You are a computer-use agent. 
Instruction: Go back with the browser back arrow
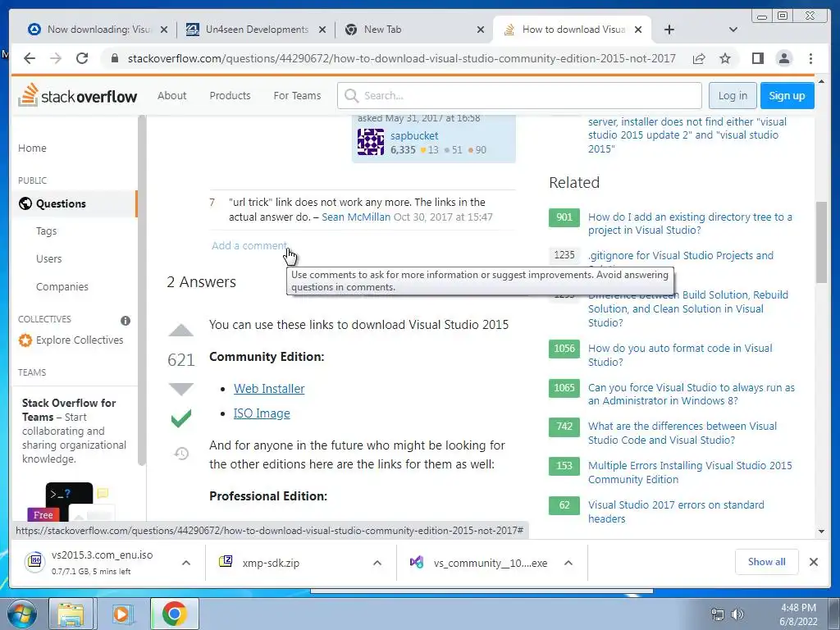(x=30, y=58)
